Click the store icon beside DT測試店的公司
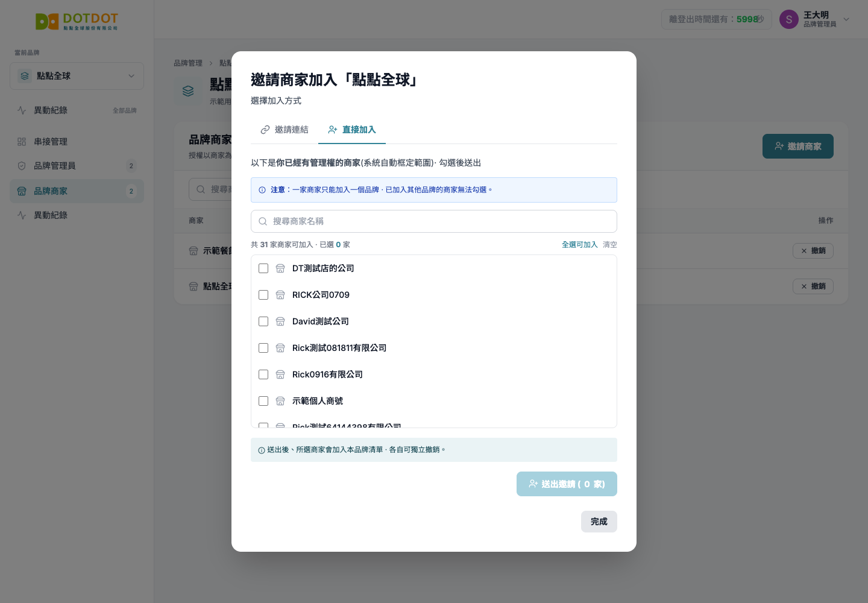 click(x=280, y=268)
